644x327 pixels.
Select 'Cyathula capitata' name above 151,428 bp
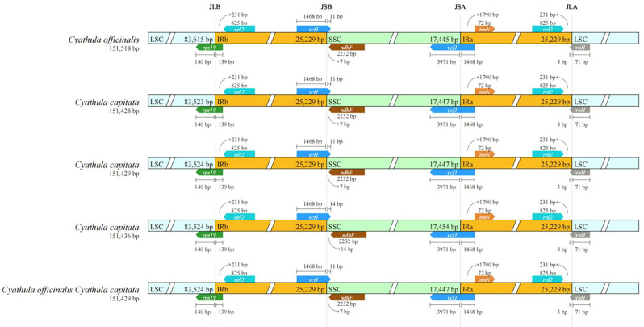(107, 103)
